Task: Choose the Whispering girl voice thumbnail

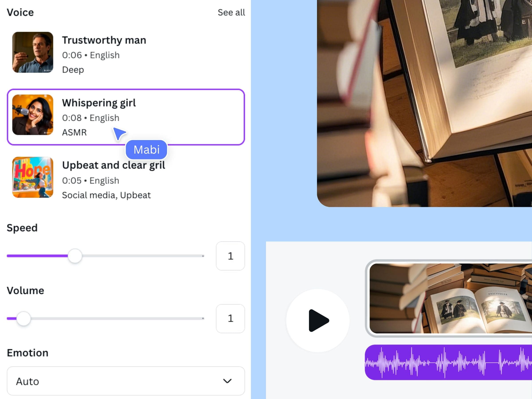Action: point(33,115)
